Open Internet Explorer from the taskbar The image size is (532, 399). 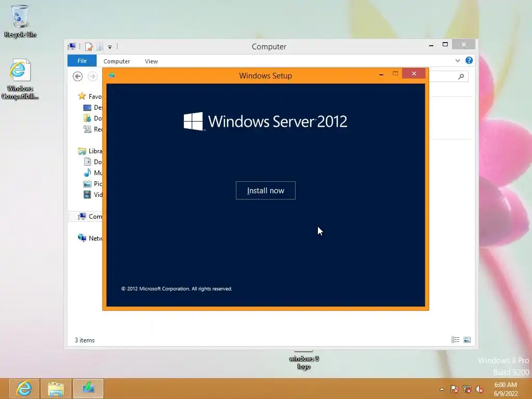pos(24,389)
